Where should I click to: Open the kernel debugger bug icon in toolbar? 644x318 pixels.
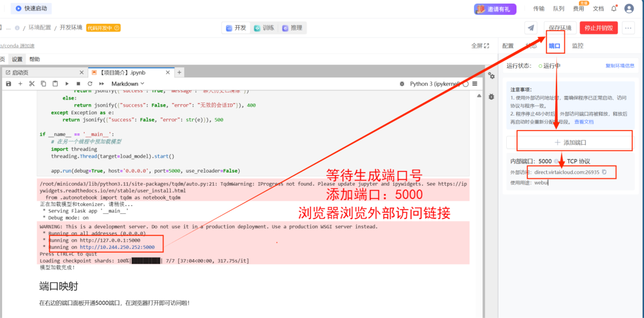tap(402, 84)
